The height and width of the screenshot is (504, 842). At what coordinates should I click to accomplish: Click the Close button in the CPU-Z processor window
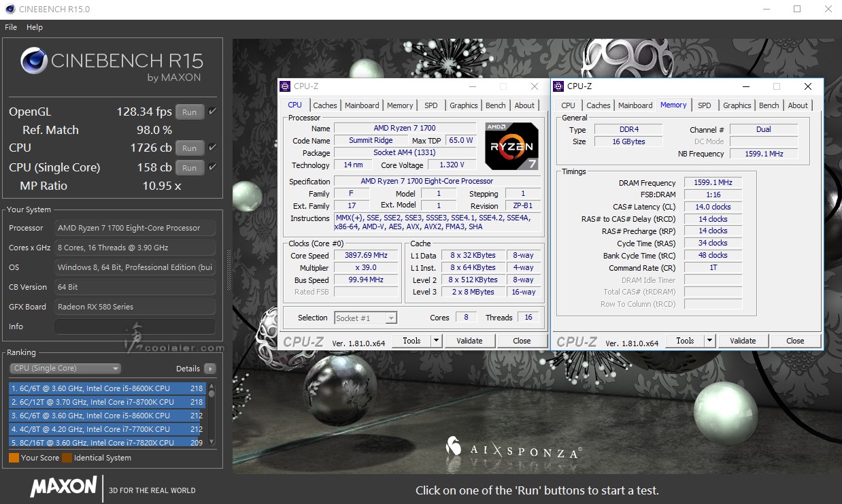tap(522, 341)
